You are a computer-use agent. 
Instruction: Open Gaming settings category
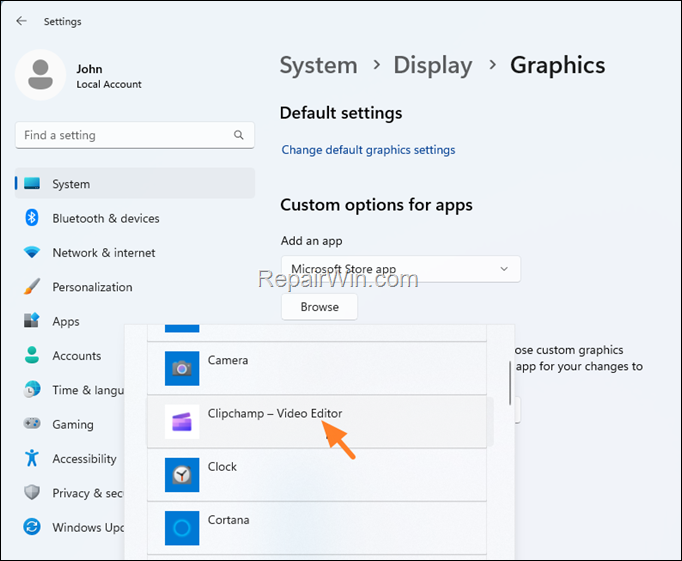tap(70, 424)
